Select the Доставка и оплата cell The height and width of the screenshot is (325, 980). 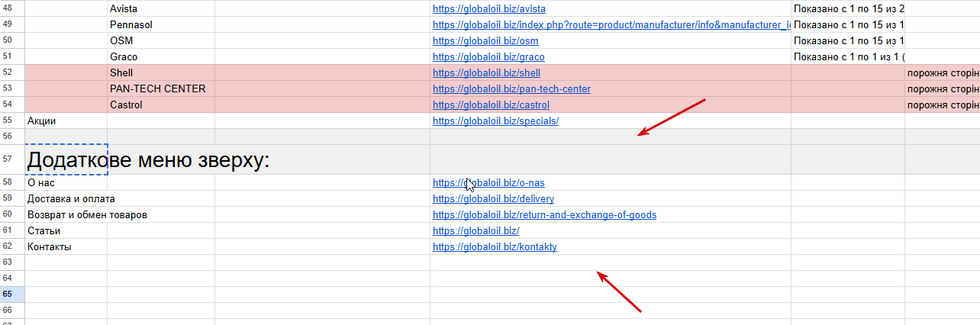coord(66,198)
